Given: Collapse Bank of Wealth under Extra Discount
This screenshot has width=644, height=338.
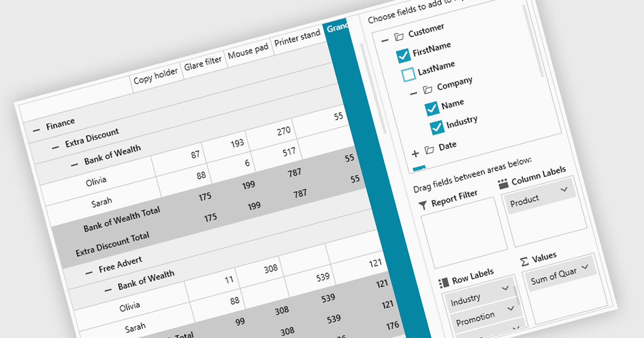Looking at the screenshot, I should (75, 164).
